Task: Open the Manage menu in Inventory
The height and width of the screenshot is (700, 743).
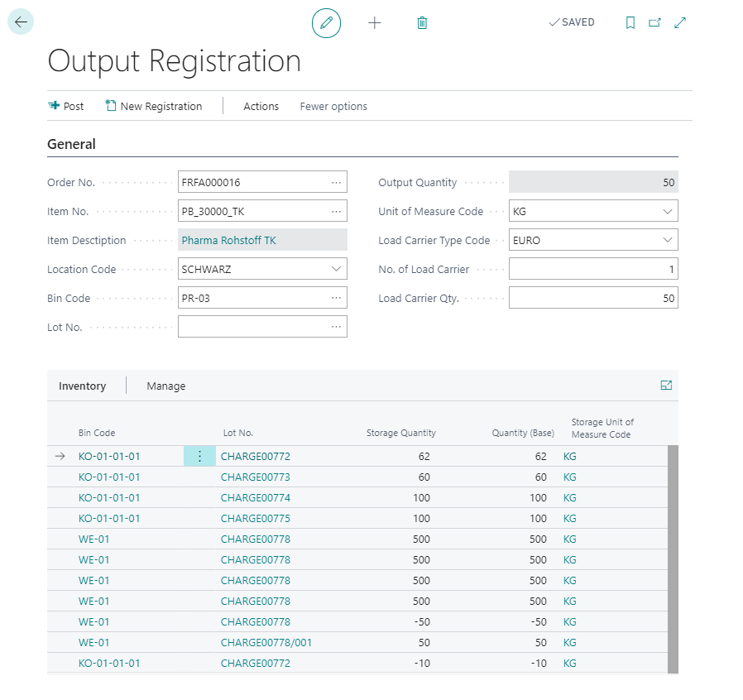Action: (x=165, y=386)
